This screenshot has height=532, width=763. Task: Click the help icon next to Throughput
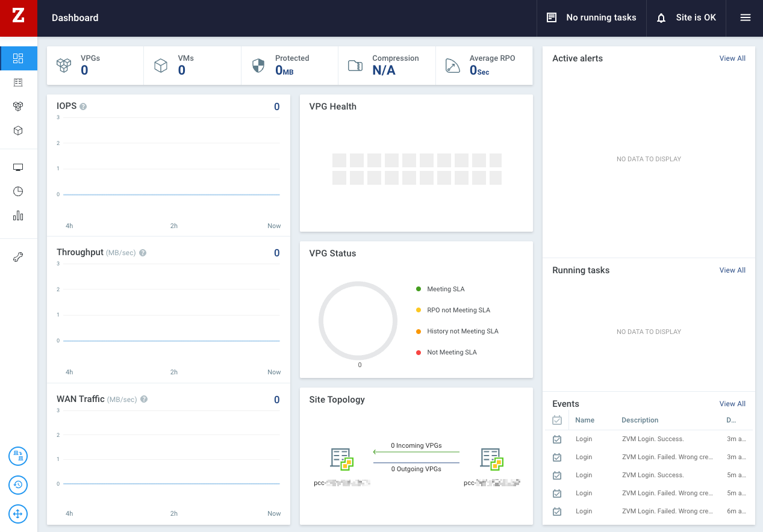click(x=143, y=253)
